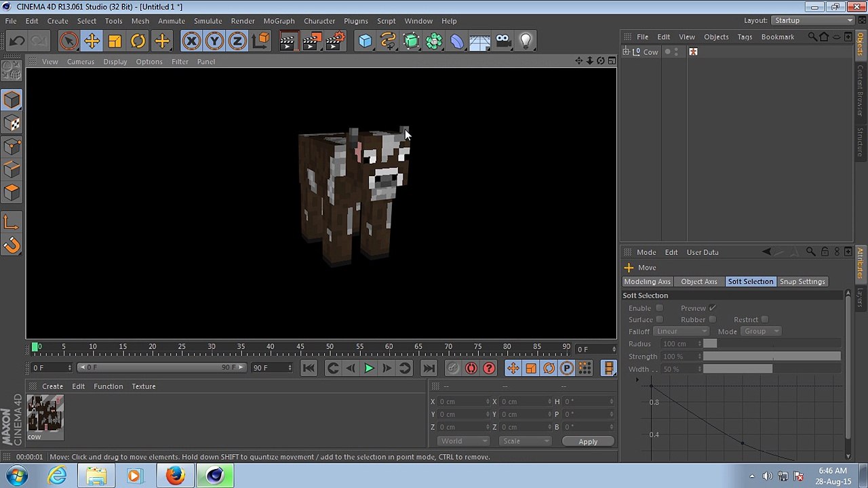
Task: Toggle the Rubber checkbox
Action: point(713,320)
